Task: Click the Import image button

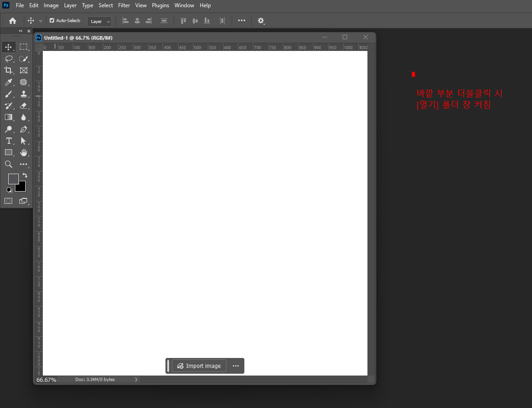Action: [x=199, y=366]
